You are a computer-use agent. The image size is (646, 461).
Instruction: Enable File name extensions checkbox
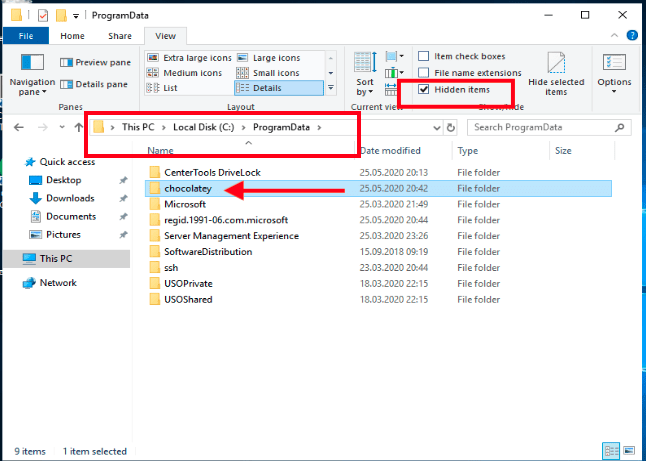tap(424, 73)
